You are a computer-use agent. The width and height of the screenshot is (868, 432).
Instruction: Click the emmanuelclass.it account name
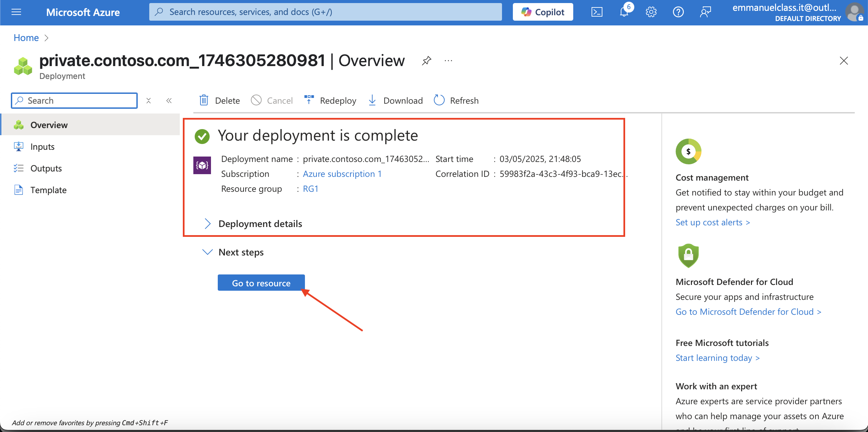tap(785, 8)
